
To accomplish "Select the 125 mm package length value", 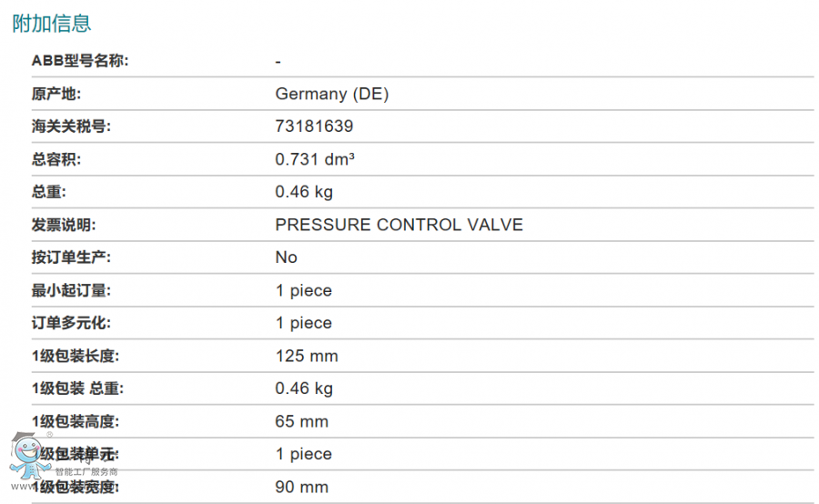I will [x=307, y=357].
